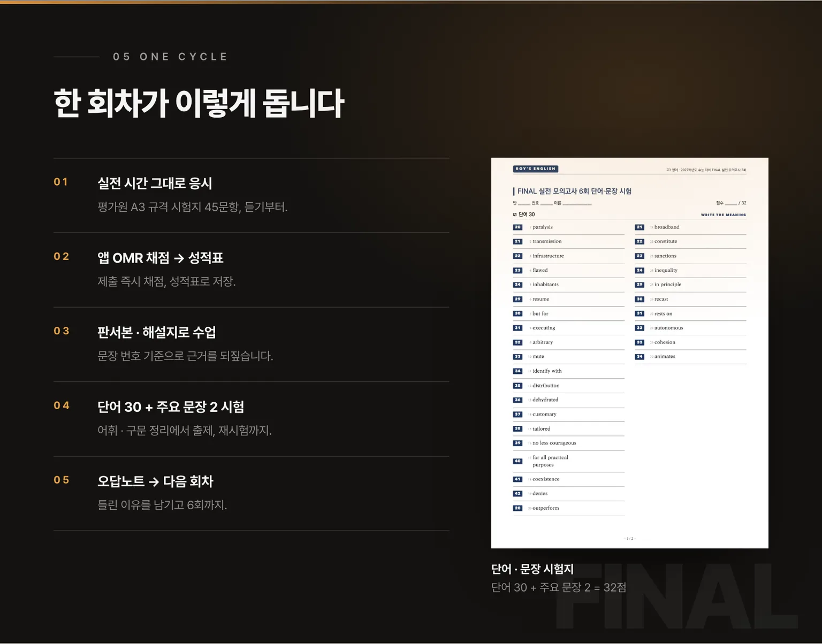
Task: Click the word 'paralysis' on the test sheet
Action: 543,227
